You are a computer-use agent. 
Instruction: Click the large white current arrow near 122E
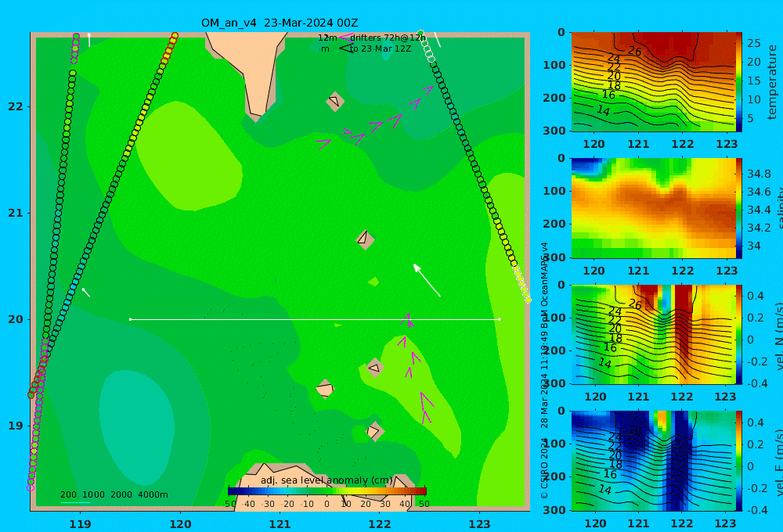[x=427, y=280]
